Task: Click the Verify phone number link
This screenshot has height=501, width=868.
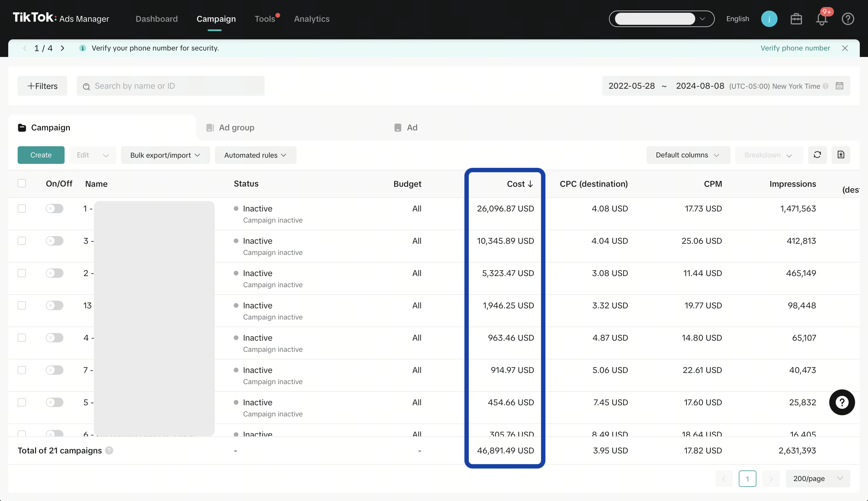Action: [x=795, y=48]
